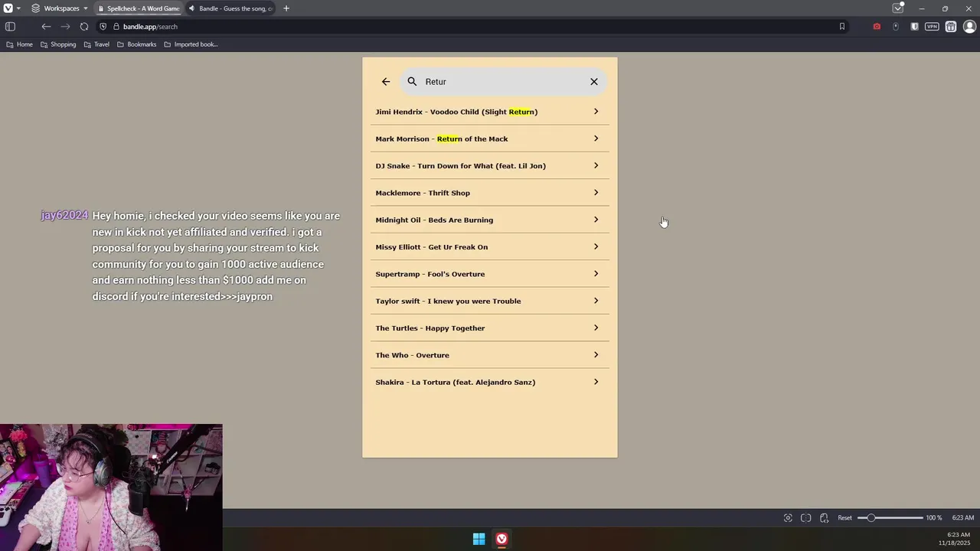The width and height of the screenshot is (980, 551).
Task: Click the tracker blocker shield icon
Action: click(103, 27)
